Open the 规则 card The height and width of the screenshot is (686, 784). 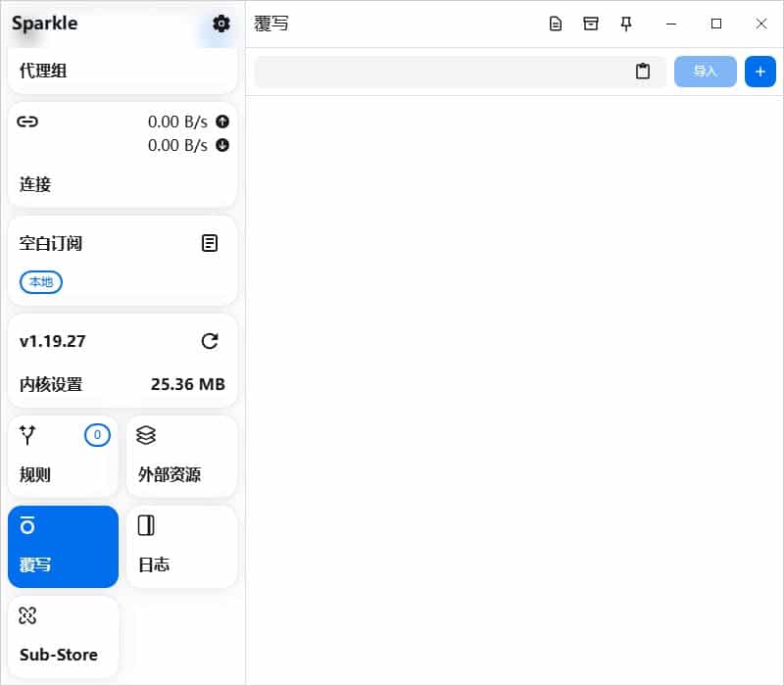[x=64, y=456]
